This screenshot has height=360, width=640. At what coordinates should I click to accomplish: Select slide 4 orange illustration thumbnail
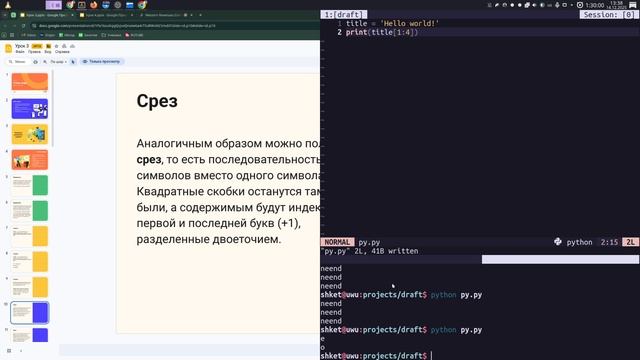point(30,160)
